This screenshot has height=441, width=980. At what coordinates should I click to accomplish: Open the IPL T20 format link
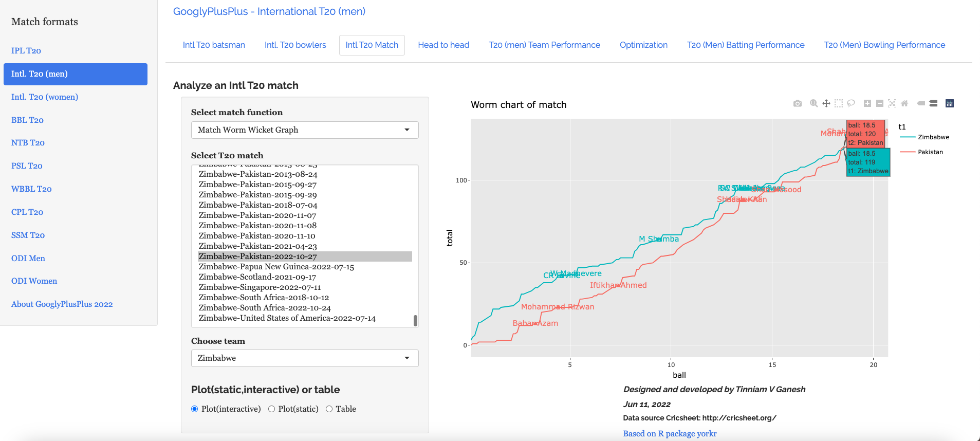(x=26, y=51)
